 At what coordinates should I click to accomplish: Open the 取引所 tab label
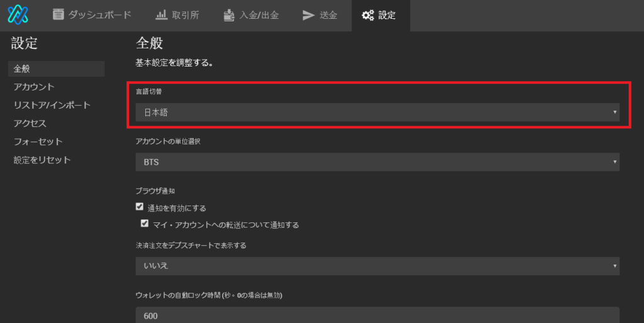click(186, 15)
